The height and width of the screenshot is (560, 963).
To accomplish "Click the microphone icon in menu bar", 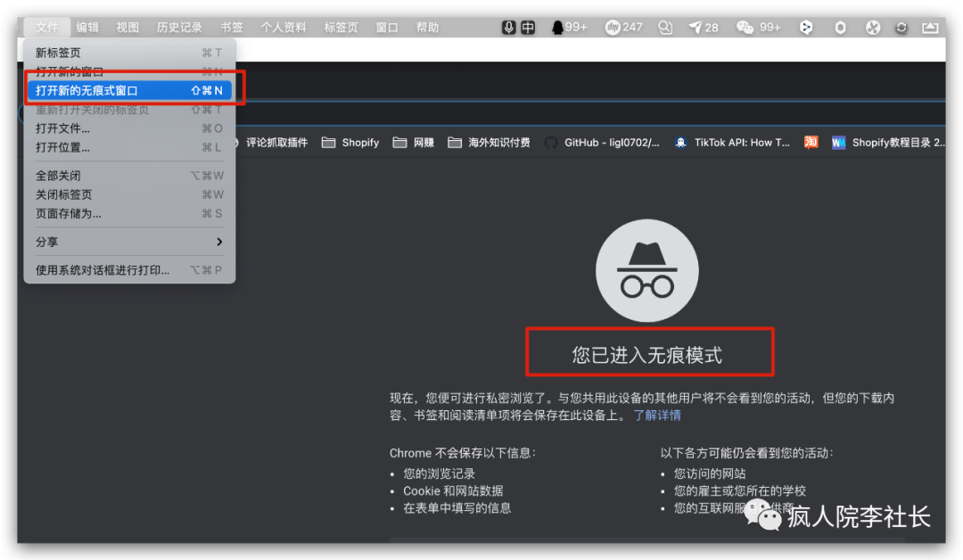I will [x=508, y=28].
